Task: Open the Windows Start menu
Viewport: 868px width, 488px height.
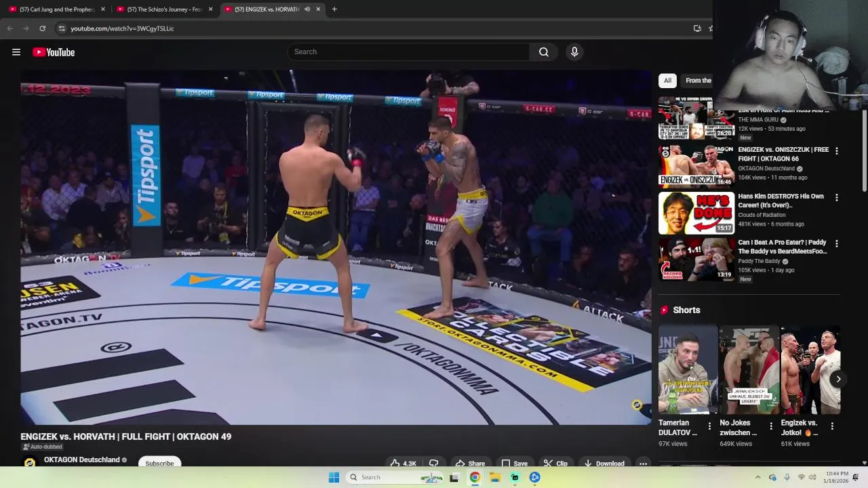Action: pos(334,477)
